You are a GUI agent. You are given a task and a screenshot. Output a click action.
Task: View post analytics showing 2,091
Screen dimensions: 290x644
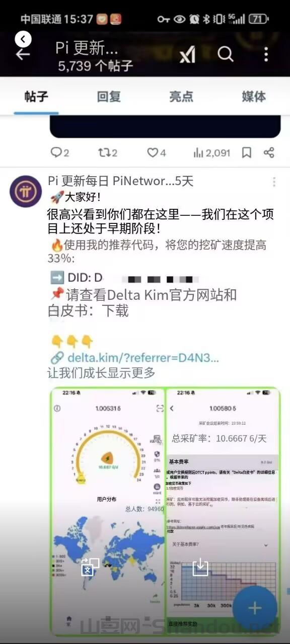click(211, 152)
